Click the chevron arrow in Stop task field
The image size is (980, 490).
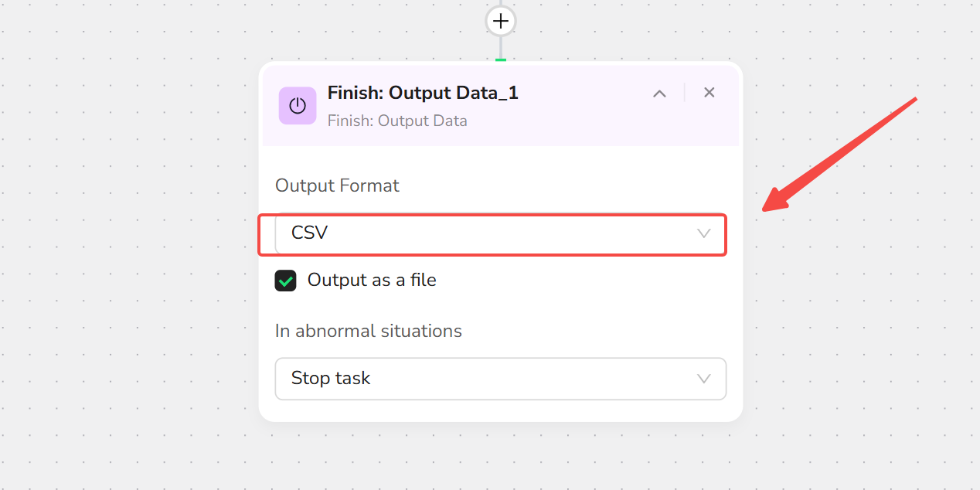coord(703,379)
